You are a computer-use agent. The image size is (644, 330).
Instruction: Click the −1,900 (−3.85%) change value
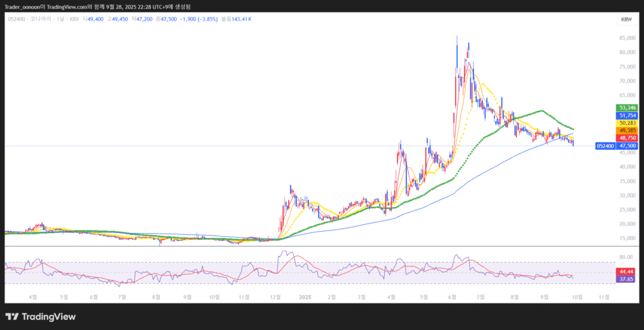[x=199, y=20]
